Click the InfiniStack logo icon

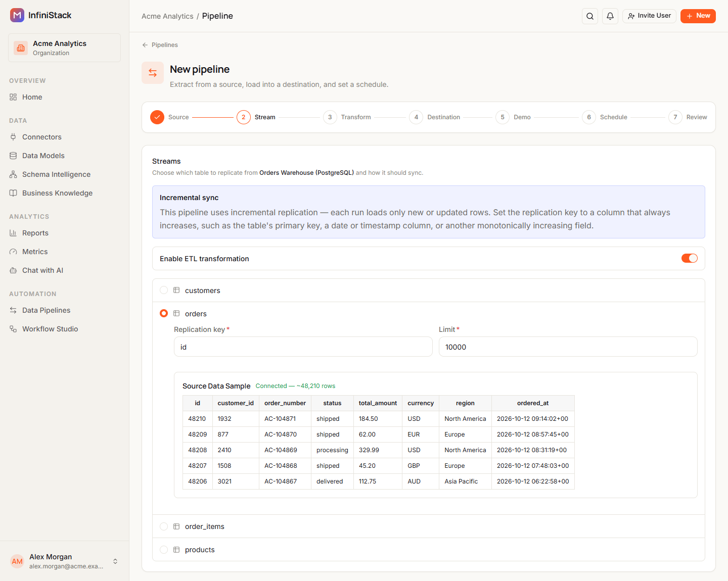[x=17, y=15]
